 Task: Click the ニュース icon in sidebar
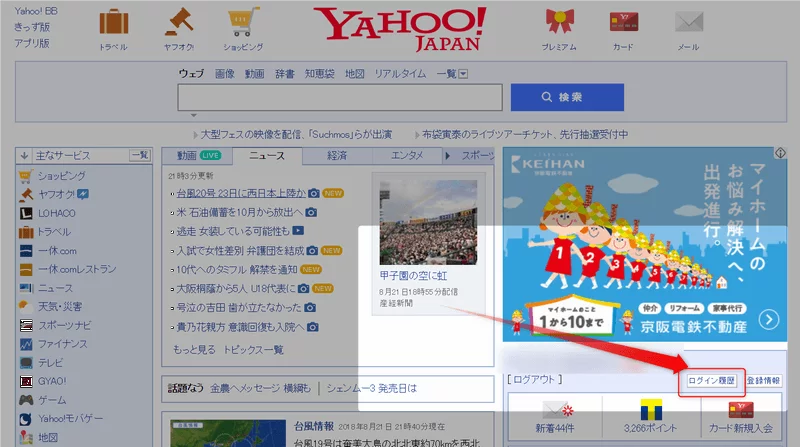pyautogui.click(x=26, y=288)
